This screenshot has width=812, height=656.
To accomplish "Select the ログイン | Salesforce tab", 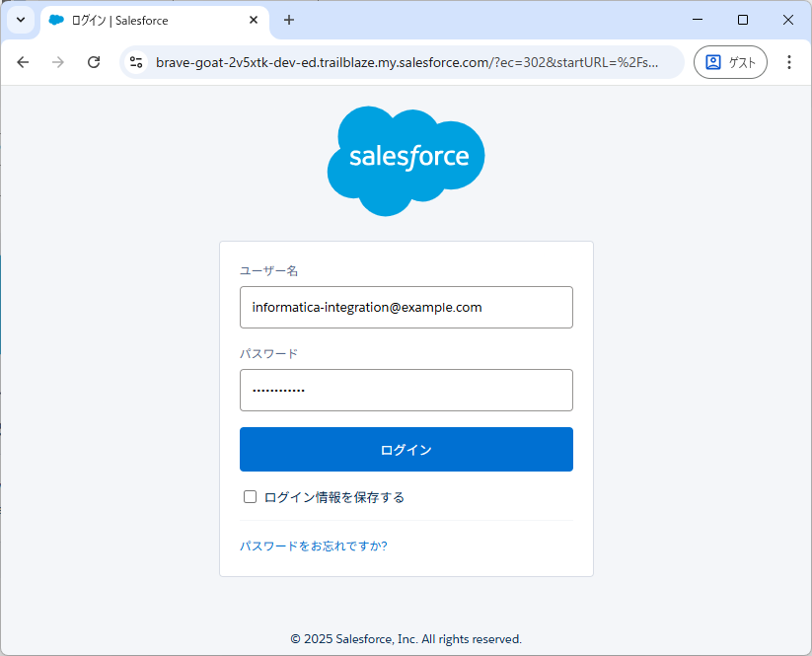I will pyautogui.click(x=155, y=21).
